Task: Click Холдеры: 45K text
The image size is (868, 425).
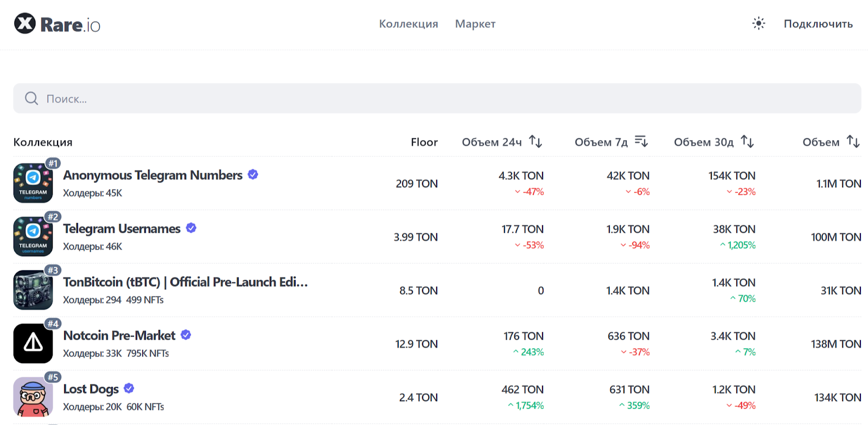Action: coord(93,193)
